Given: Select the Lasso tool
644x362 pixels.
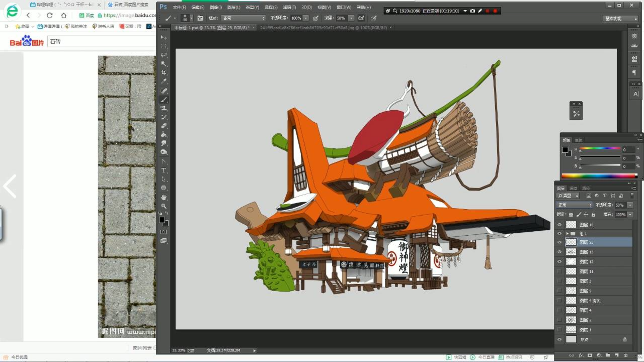Looking at the screenshot, I should click(164, 55).
